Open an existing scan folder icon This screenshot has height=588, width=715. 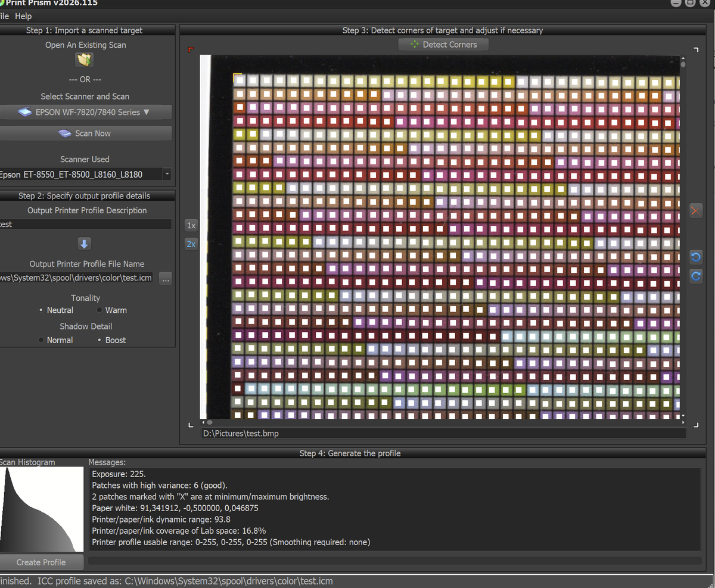[85, 60]
